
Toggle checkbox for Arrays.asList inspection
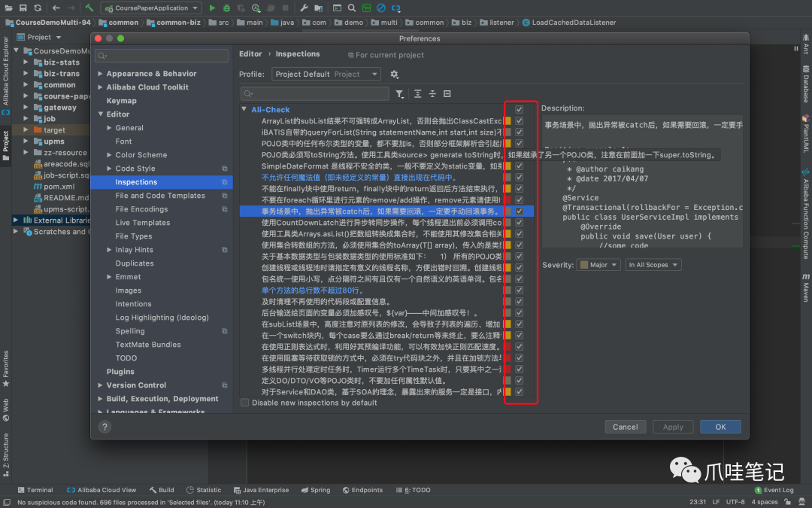point(519,234)
